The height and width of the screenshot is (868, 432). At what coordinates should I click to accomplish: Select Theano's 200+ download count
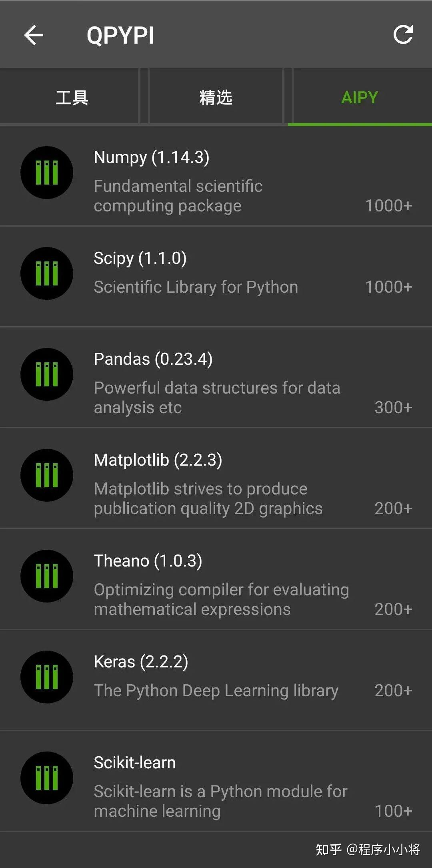[393, 609]
